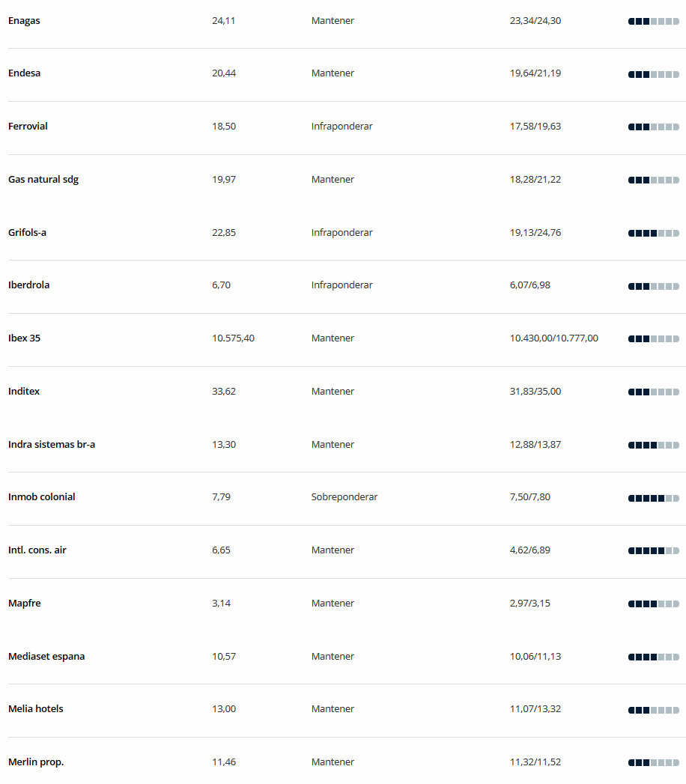Select the Gas natural sdg row name
686x784 pixels.
tap(43, 180)
